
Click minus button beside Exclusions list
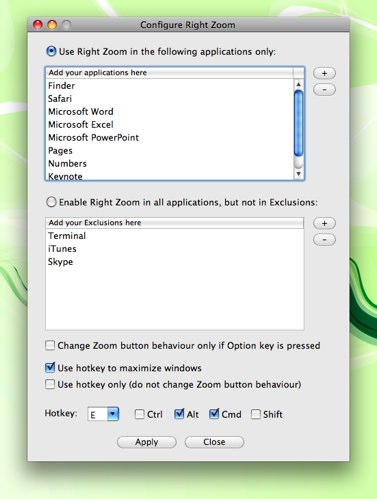point(324,239)
